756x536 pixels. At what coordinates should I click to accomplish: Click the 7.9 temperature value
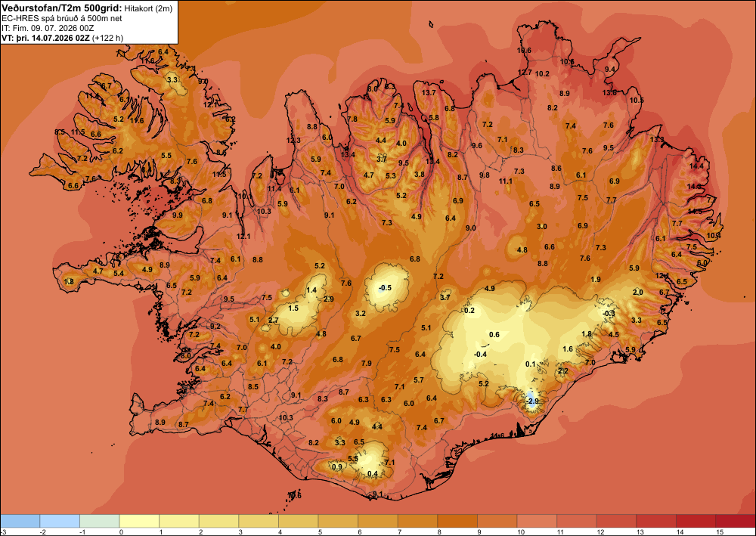point(366,364)
